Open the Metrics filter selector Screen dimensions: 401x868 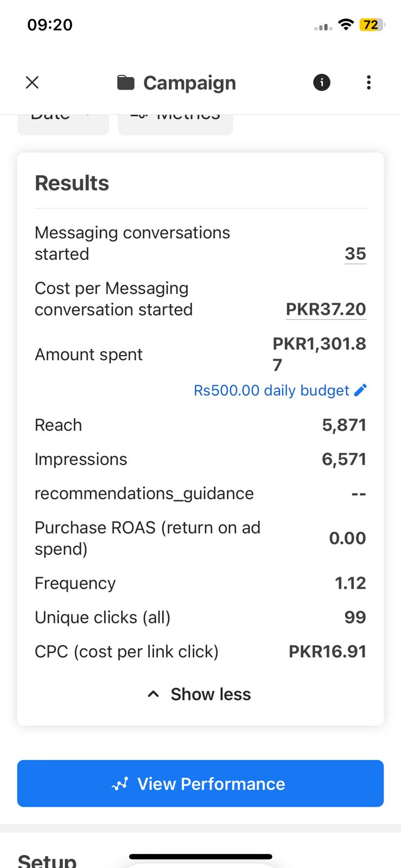[175, 124]
